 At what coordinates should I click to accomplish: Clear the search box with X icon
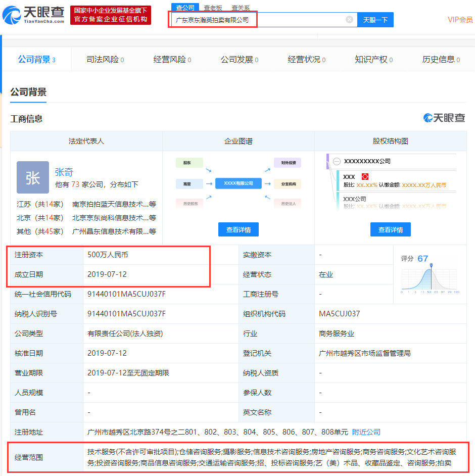pyautogui.click(x=349, y=20)
